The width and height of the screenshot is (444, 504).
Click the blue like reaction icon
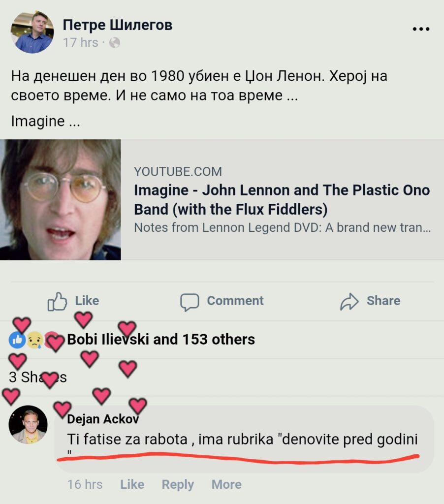coord(17,340)
